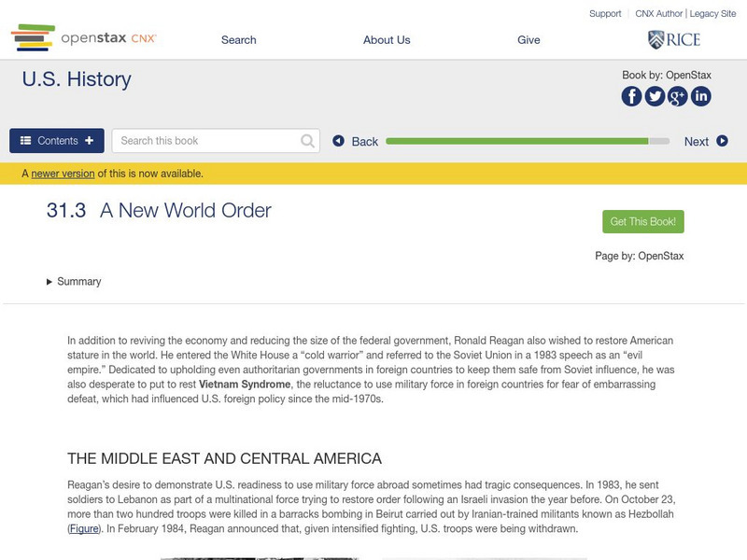Viewport: 747px width, 560px height.
Task: Share book on Google Plus
Action: [x=678, y=96]
